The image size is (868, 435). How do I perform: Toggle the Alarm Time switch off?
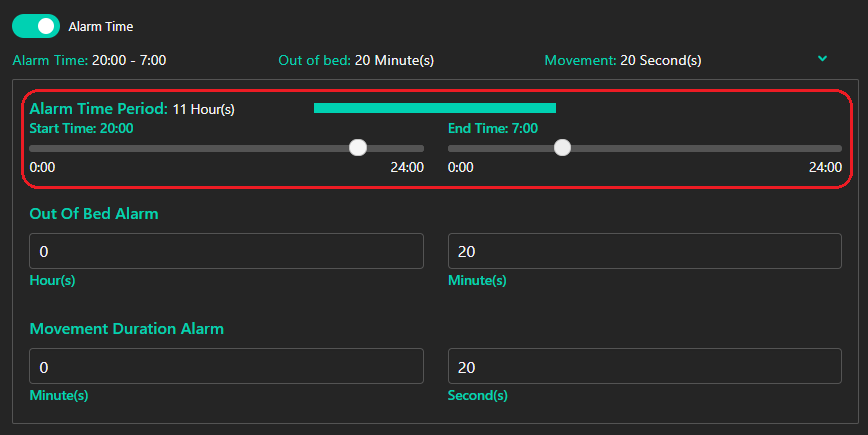[36, 26]
